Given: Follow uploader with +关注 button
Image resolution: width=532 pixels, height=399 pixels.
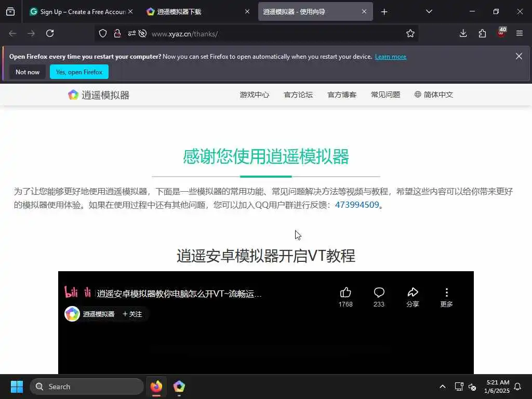Looking at the screenshot, I should coord(132,314).
